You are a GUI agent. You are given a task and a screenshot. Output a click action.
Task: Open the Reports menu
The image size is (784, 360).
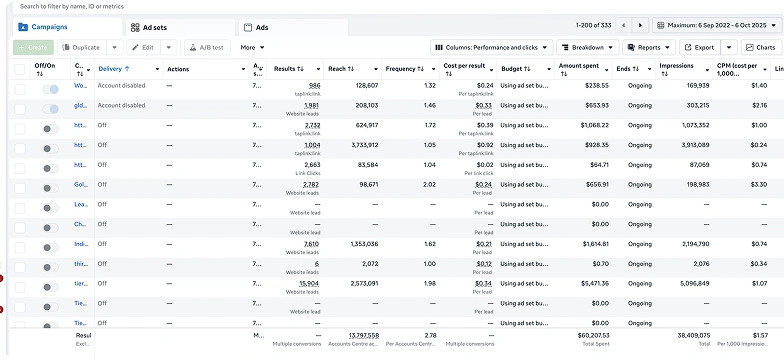click(649, 48)
